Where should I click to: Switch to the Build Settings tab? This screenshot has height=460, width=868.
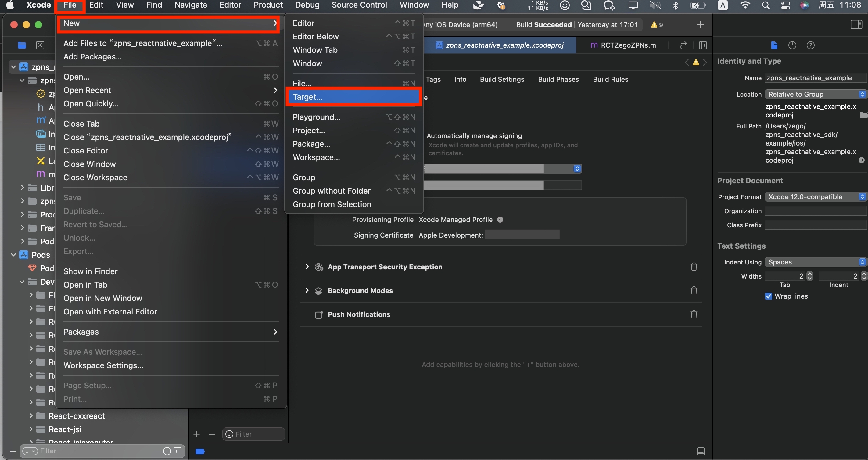(502, 80)
